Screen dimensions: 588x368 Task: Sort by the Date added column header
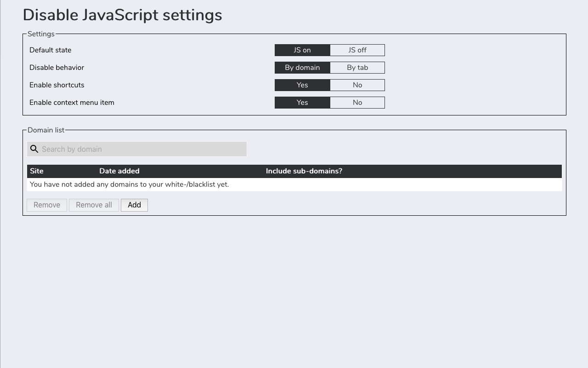coord(119,171)
